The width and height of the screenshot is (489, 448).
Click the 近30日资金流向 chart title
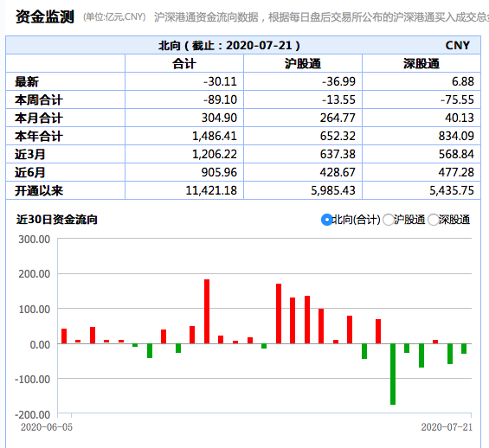[57, 220]
